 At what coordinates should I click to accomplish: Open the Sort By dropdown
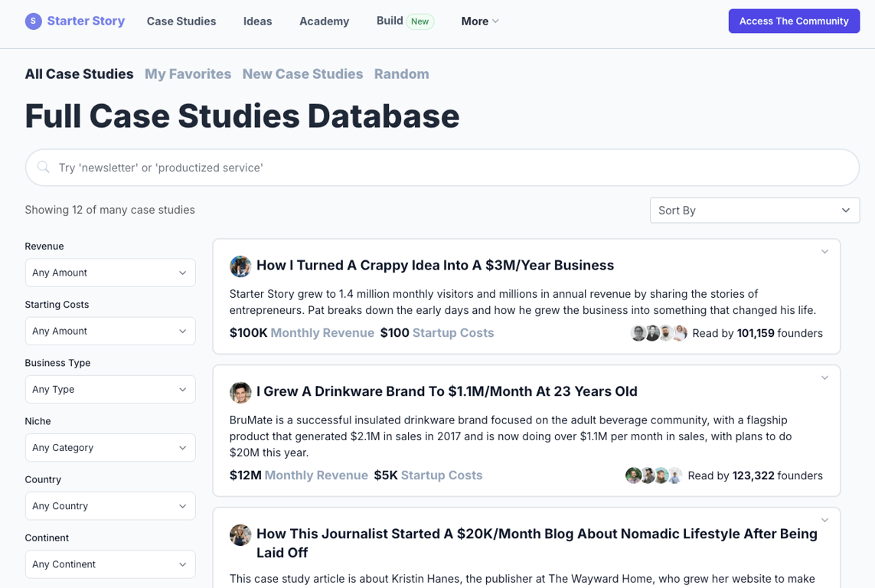coord(755,211)
